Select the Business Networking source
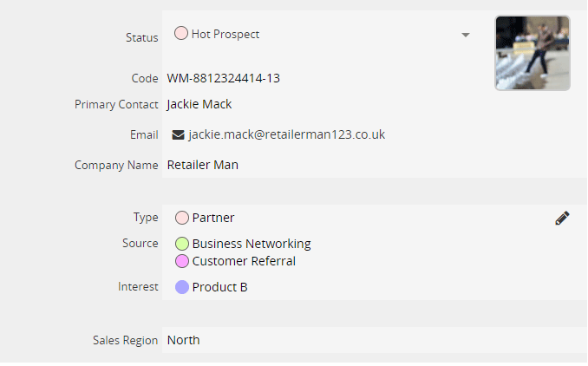 point(252,244)
